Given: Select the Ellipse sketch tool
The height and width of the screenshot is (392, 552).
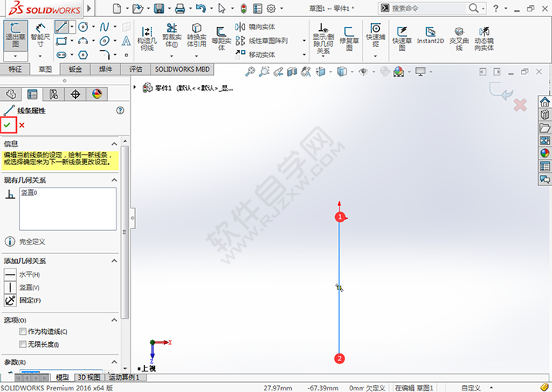Looking at the screenshot, I should [x=104, y=41].
